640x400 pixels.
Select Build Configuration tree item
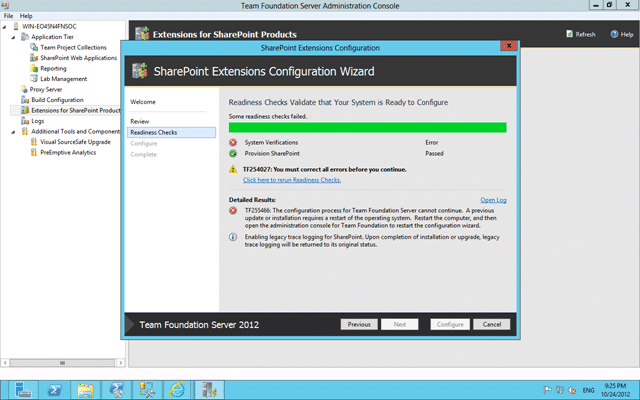coord(57,100)
